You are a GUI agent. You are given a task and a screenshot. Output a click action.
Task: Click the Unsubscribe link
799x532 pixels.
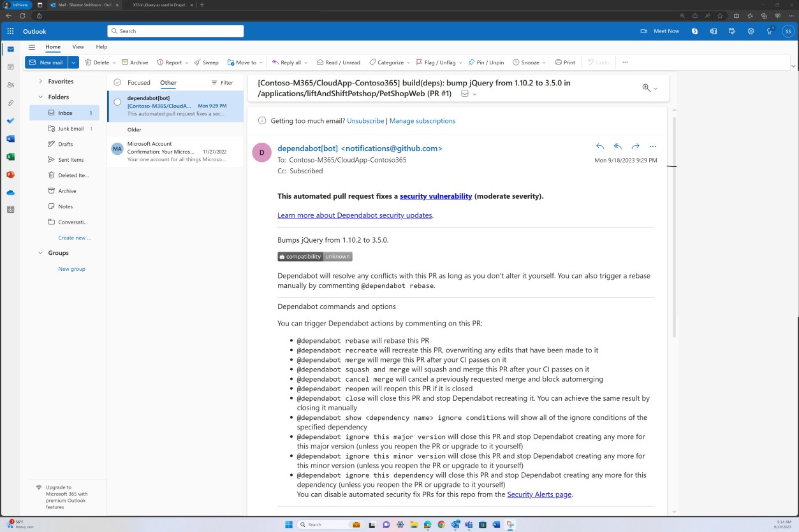click(365, 120)
